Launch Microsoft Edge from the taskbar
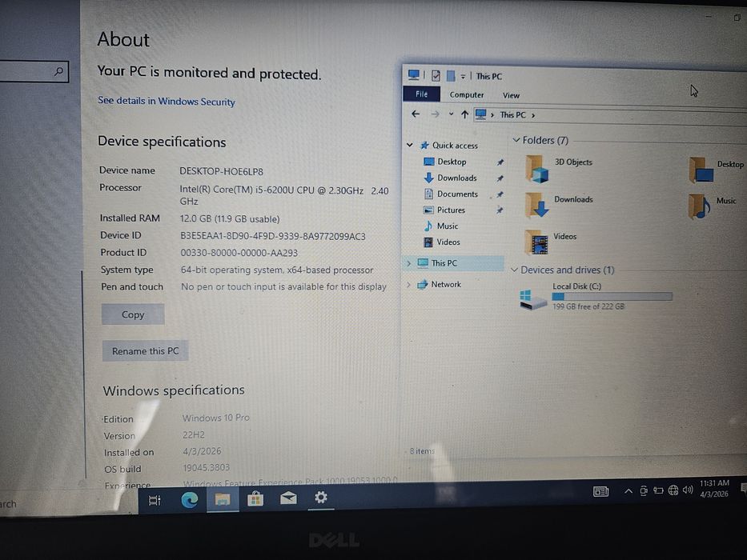 pos(190,499)
